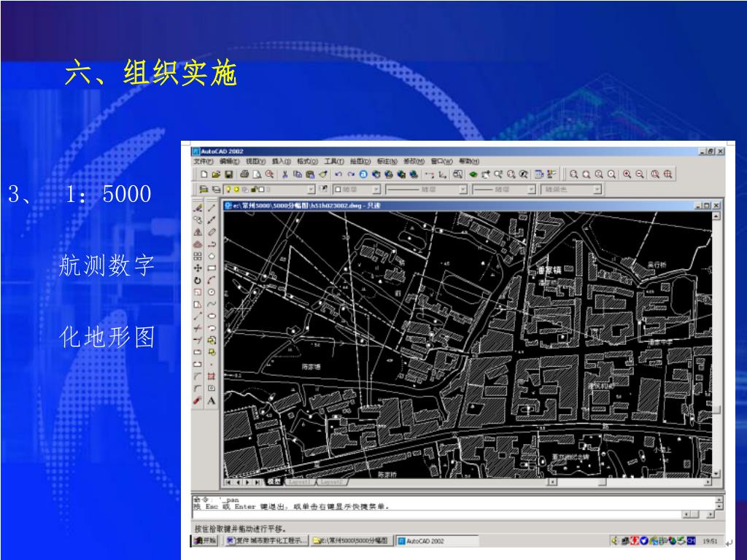Click the 19:51 system tray clock
The width and height of the screenshot is (747, 560).
pos(710,541)
